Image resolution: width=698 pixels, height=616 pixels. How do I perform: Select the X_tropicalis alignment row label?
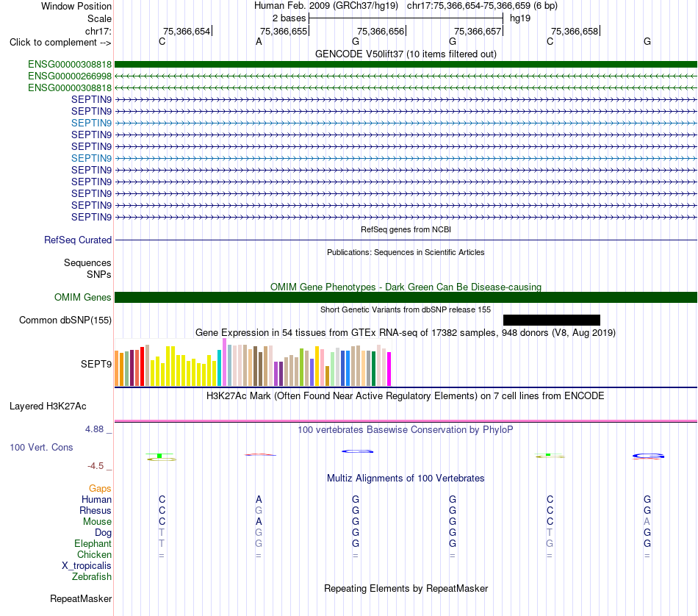[x=87, y=566]
